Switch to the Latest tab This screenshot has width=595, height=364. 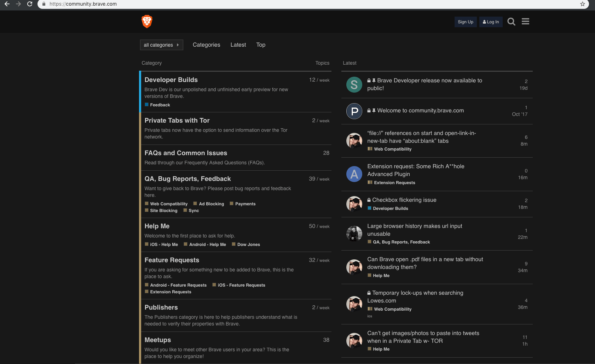click(x=238, y=45)
